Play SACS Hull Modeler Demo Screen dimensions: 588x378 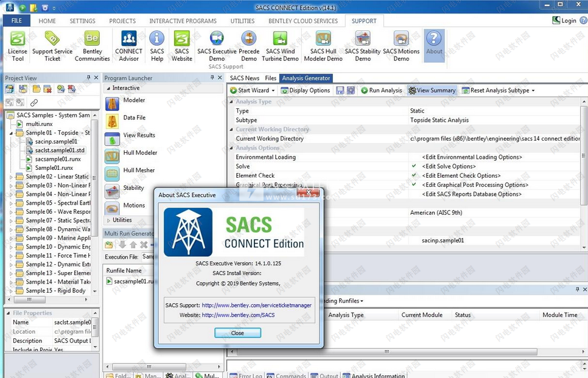(x=323, y=46)
